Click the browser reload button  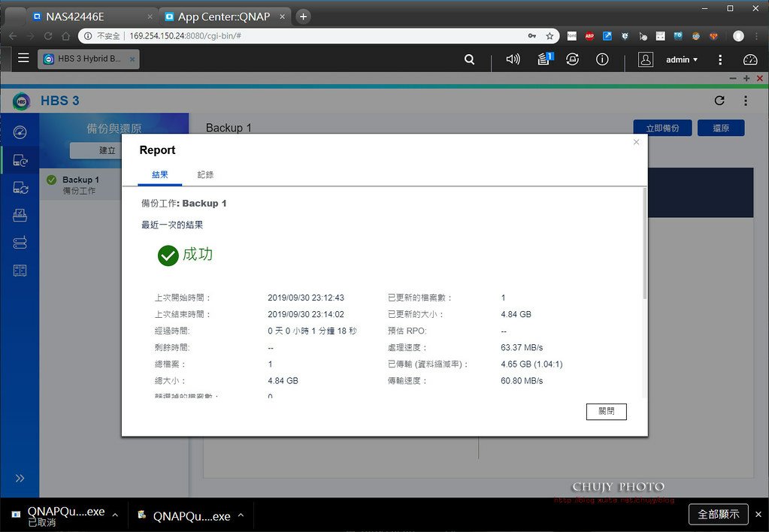pyautogui.click(x=48, y=36)
